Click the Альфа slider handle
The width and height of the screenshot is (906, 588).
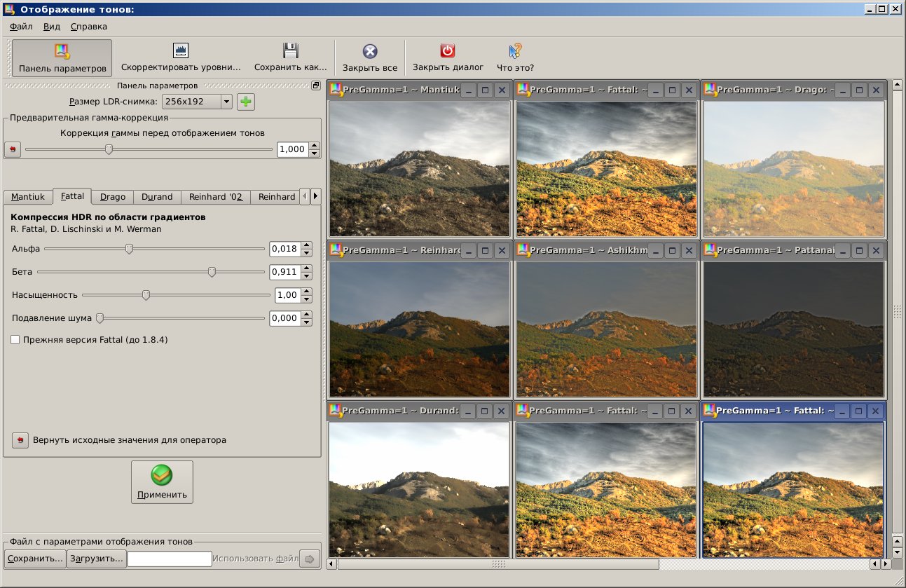pyautogui.click(x=129, y=249)
